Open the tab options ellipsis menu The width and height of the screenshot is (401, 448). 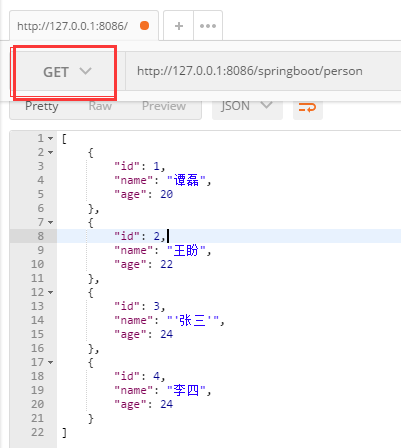[208, 26]
